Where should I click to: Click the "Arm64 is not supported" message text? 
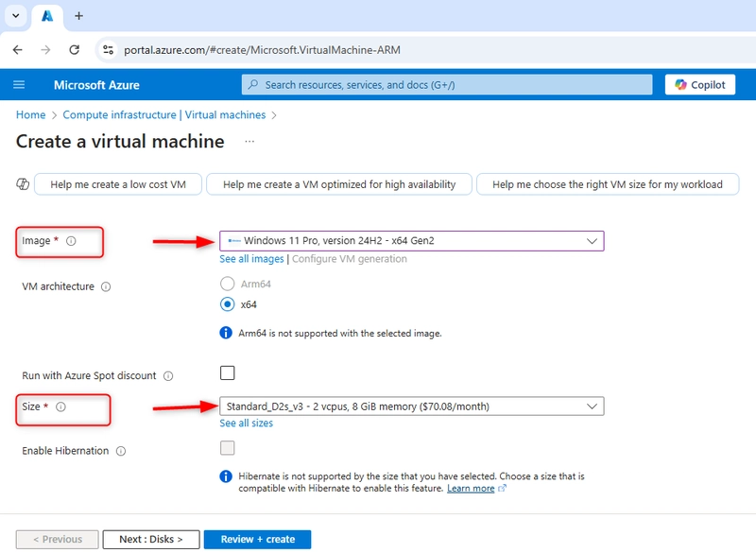340,333
